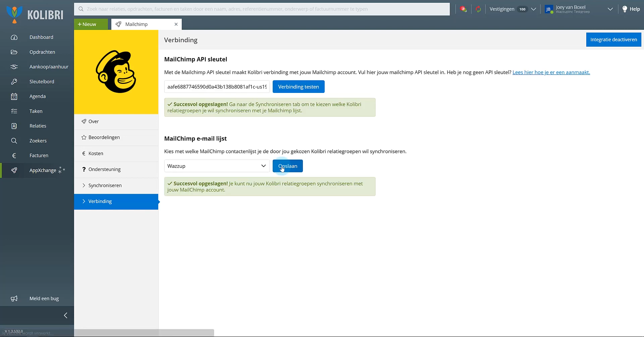Open the Synchroniseren section
This screenshot has width=644, height=337.
click(x=116, y=185)
